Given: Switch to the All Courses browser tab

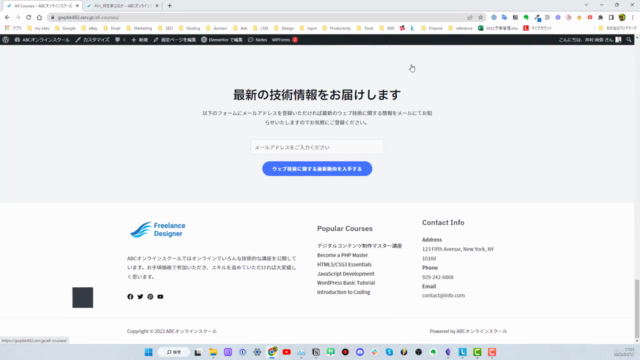Looking at the screenshot, I should pyautogui.click(x=41, y=6).
